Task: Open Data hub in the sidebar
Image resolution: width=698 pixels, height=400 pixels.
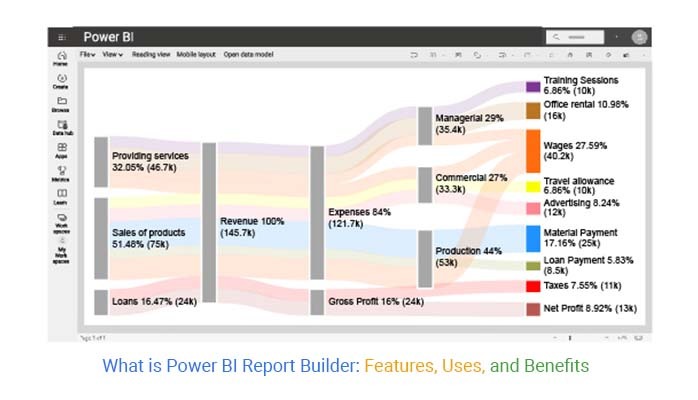Action: 62,128
